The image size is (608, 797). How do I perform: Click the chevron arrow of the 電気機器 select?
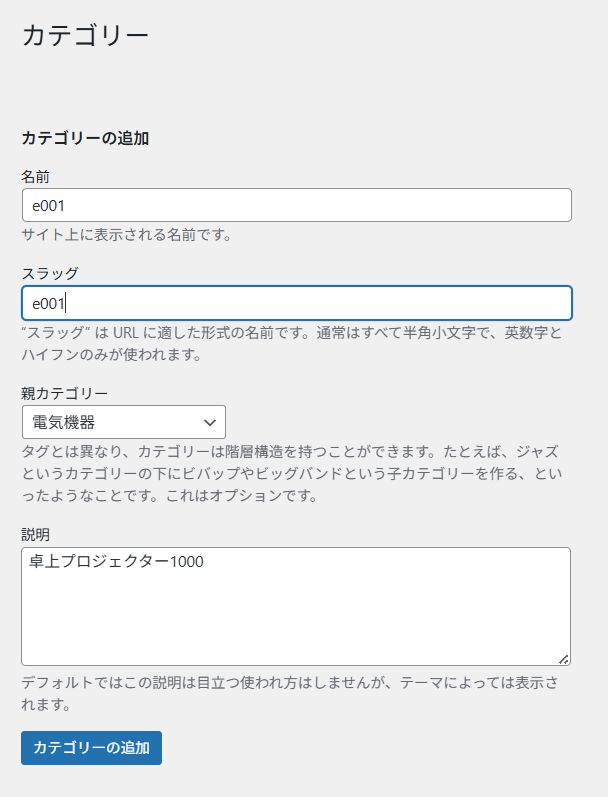209,422
